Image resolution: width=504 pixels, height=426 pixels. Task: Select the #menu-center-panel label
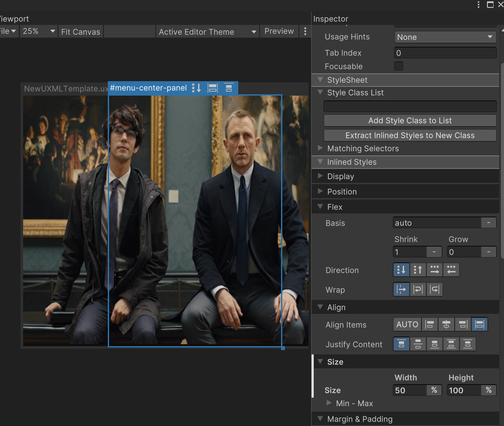[148, 88]
